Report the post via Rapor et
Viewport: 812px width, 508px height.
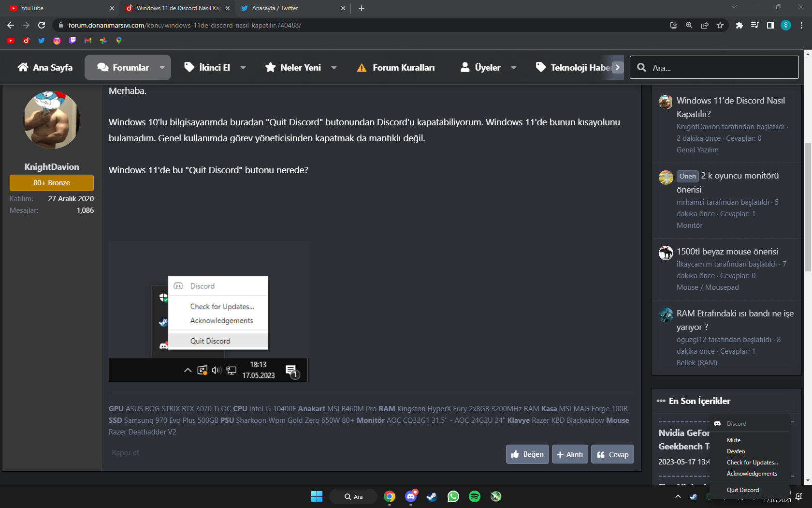coord(125,453)
